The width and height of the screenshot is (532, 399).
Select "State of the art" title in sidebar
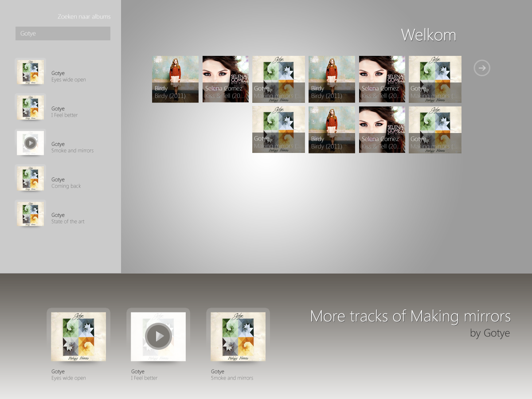click(68, 222)
